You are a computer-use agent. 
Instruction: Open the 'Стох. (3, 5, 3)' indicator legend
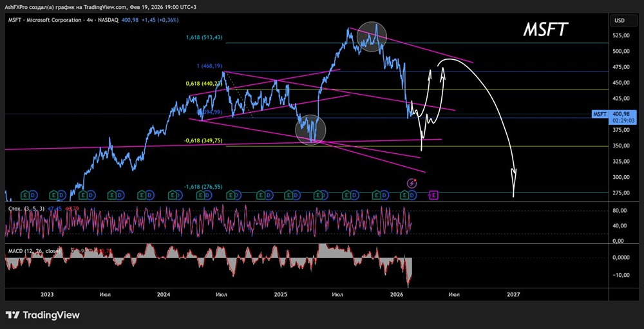(x=26, y=209)
